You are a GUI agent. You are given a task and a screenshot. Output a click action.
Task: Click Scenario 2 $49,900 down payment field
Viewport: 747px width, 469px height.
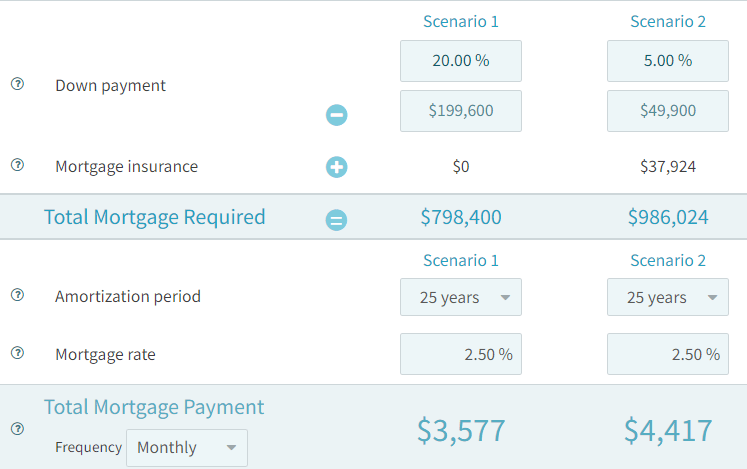tap(667, 111)
